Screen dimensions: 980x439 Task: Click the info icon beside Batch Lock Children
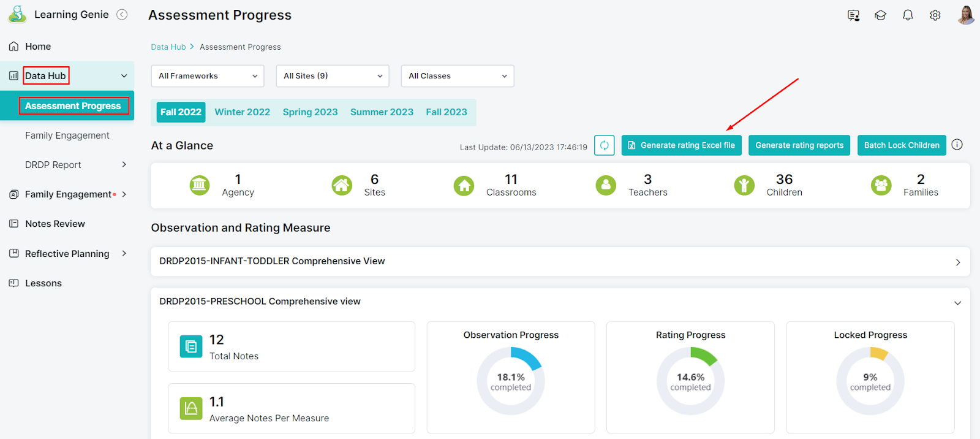pos(957,145)
